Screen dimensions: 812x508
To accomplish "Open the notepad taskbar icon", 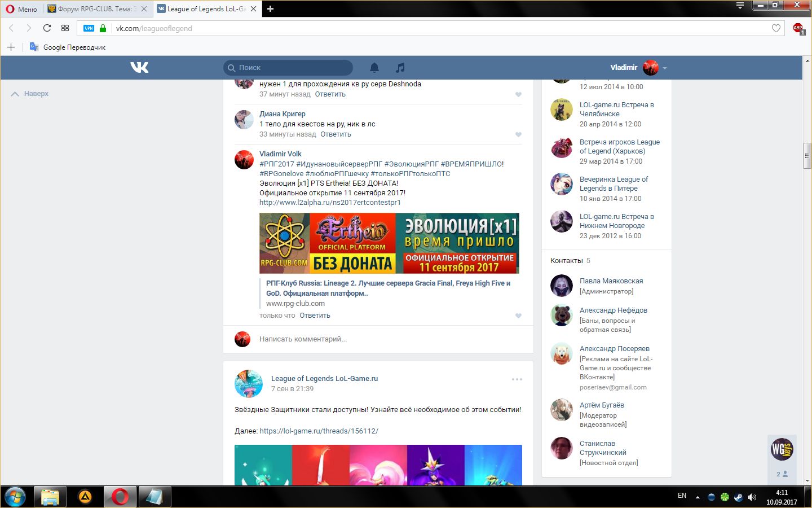I will click(x=155, y=497).
